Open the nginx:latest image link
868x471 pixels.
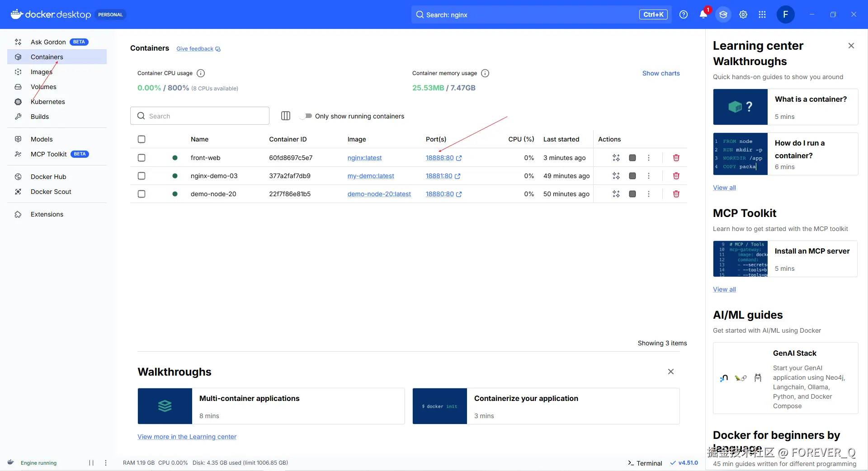(364, 158)
